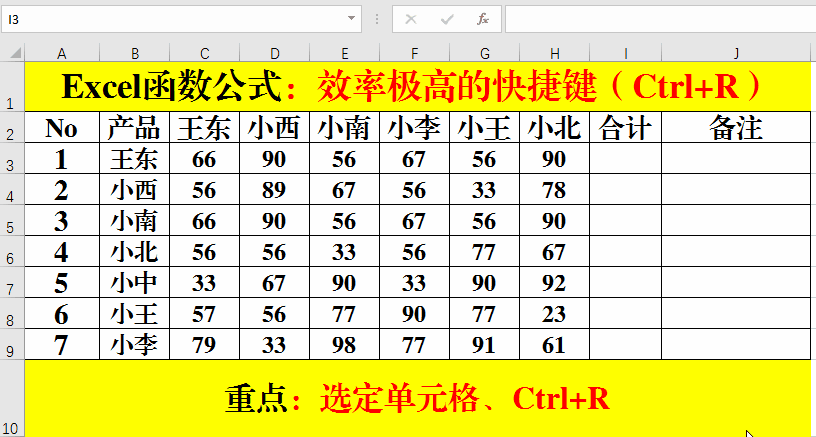
Task: Click the '小西' column header cell
Action: [275, 127]
